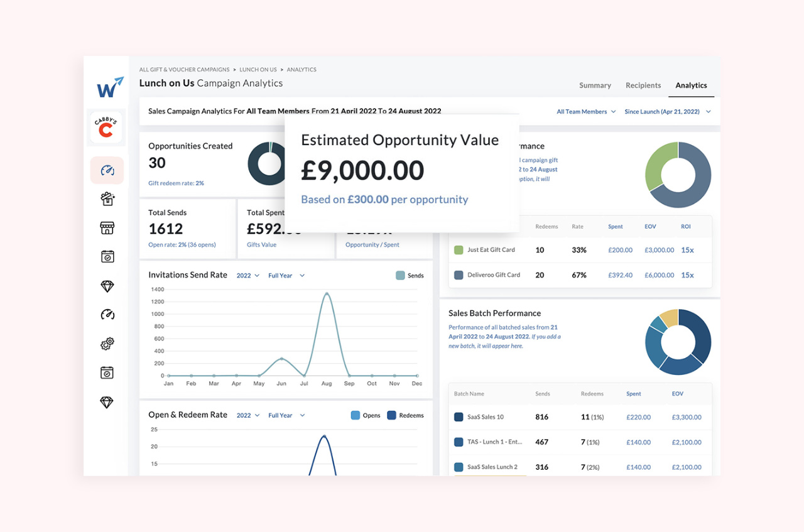804x532 pixels.
Task: Click the unhighlighted speedometer icon above the gears
Action: pos(107,314)
